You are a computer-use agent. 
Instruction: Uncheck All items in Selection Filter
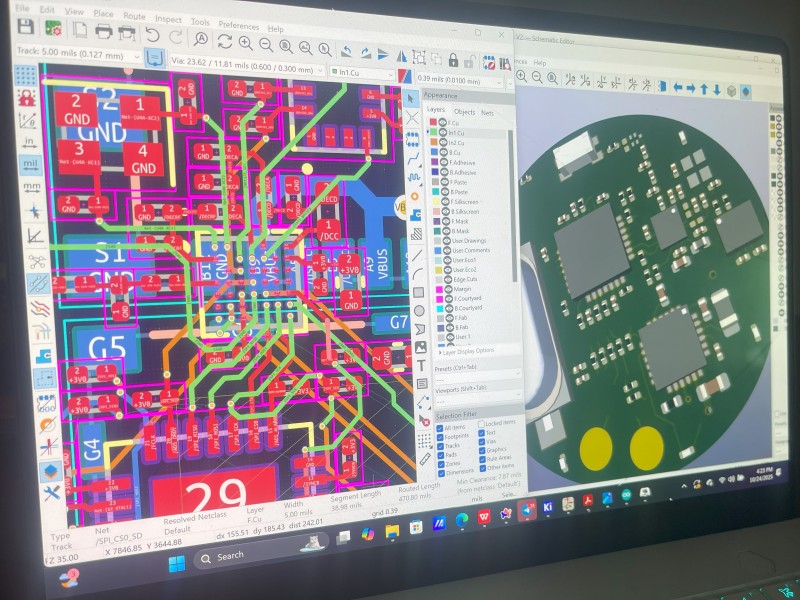pyautogui.click(x=440, y=428)
